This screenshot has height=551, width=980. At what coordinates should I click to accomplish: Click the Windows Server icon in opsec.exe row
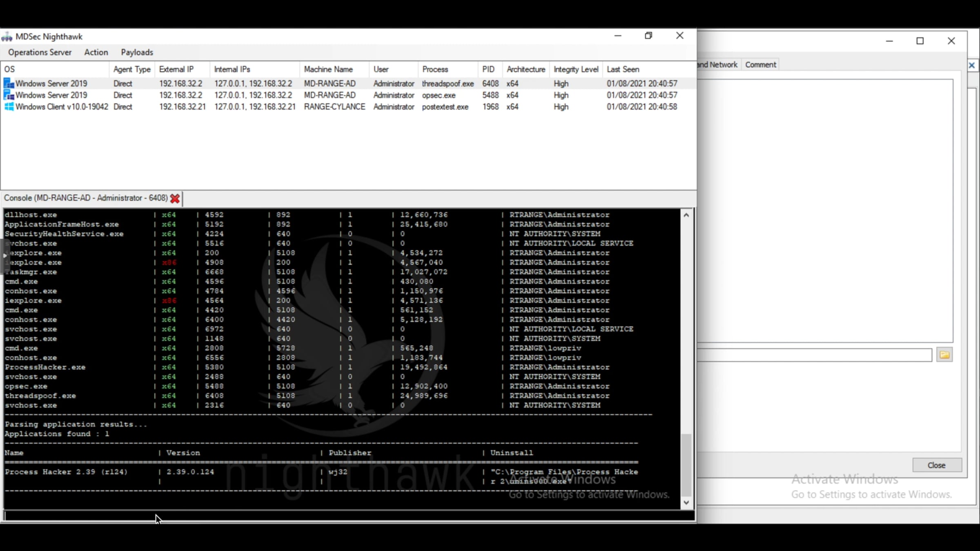click(9, 95)
